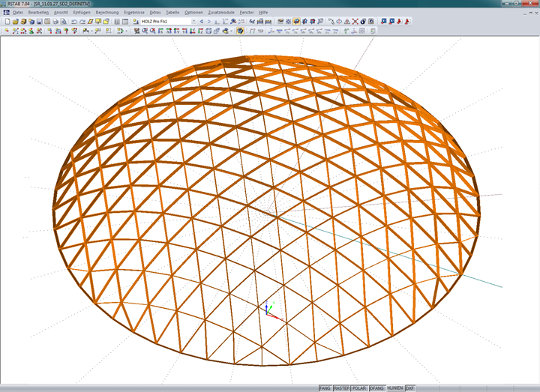Redo the last undone action

[82, 21]
